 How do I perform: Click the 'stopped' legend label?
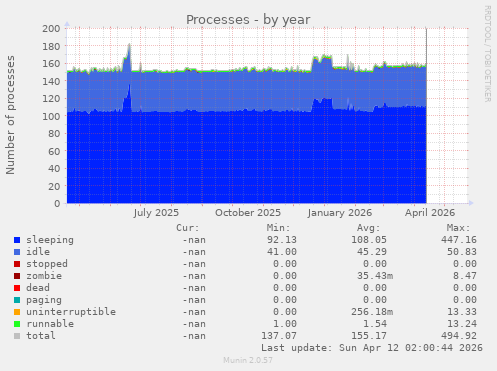pos(47,264)
